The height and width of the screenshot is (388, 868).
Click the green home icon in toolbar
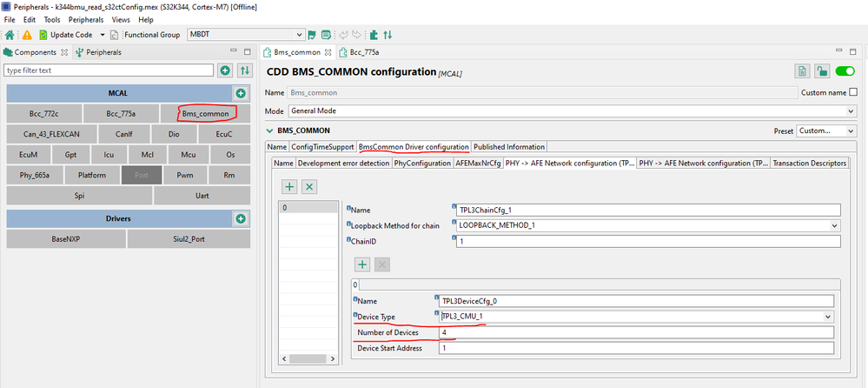(x=10, y=35)
